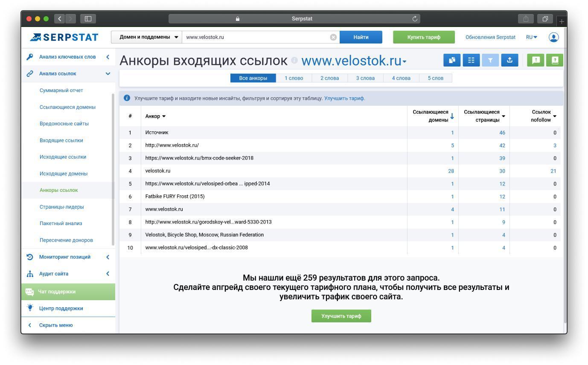Click the Safari address bar

point(294,19)
